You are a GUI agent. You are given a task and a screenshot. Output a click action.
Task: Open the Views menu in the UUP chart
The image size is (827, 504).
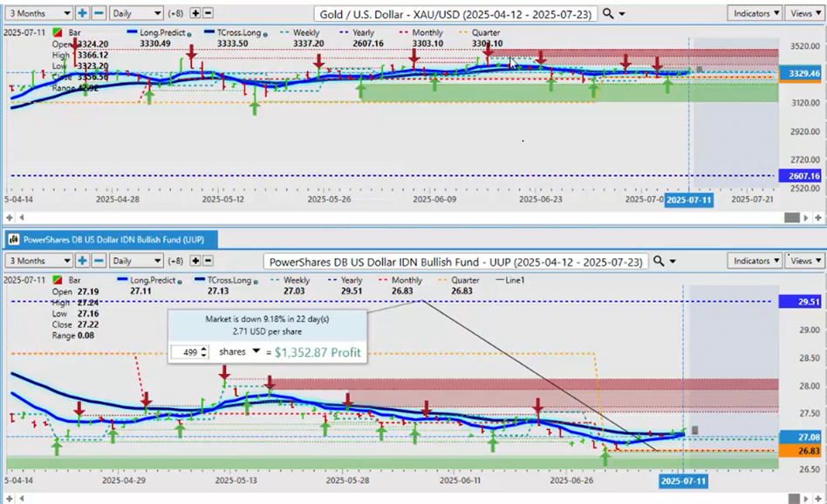(x=803, y=261)
